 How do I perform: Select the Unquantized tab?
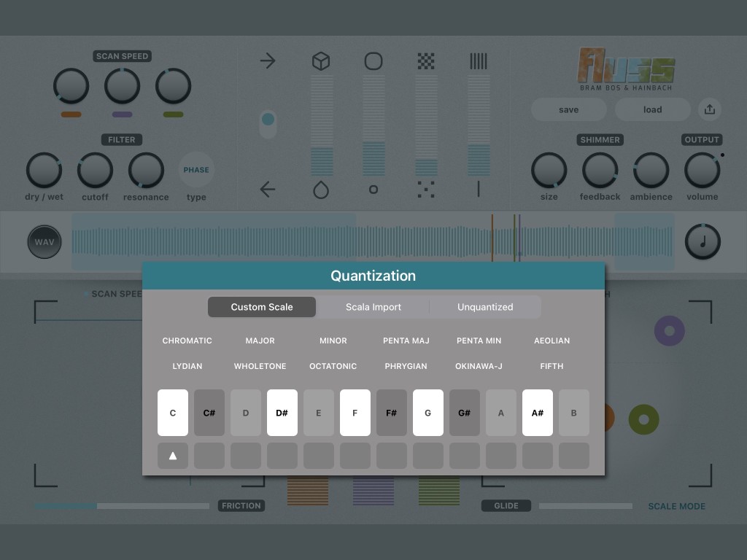point(485,307)
